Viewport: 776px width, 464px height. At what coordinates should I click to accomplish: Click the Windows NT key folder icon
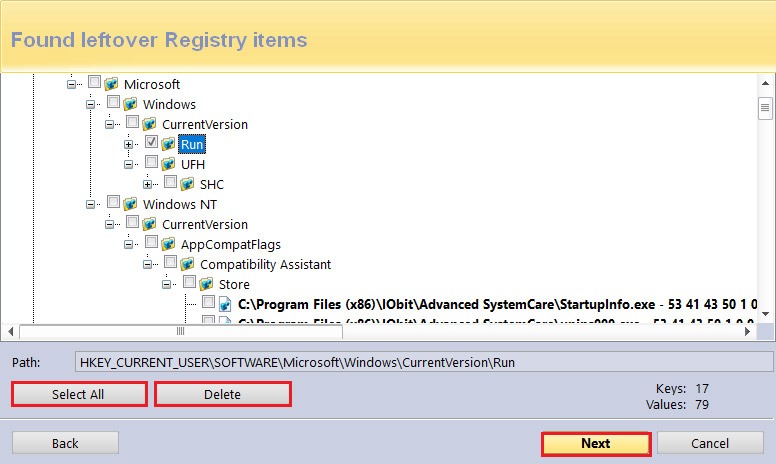point(130,204)
